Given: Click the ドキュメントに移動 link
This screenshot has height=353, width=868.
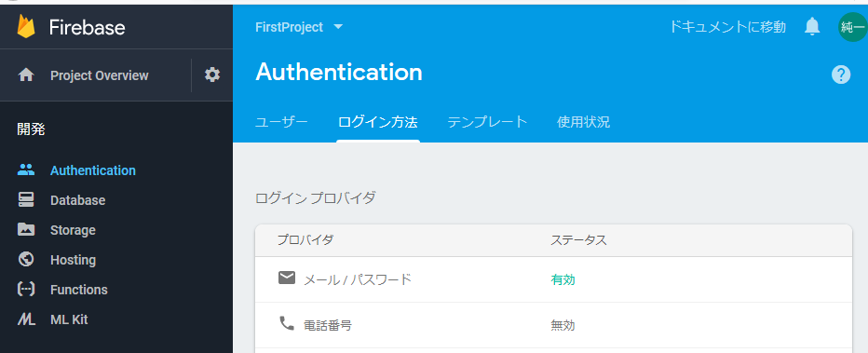Looking at the screenshot, I should (x=727, y=27).
